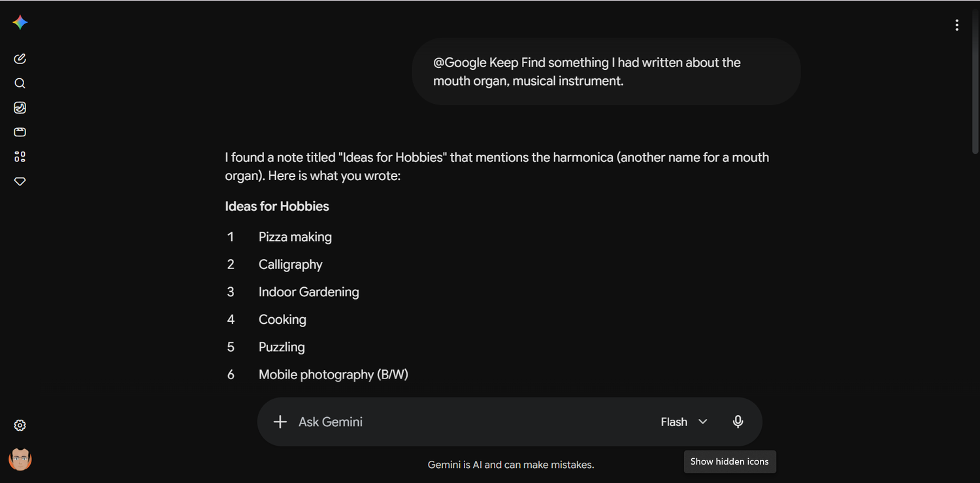Viewport: 980px width, 483px height.
Task: Open the Gems grid icon in sidebar
Action: [20, 157]
